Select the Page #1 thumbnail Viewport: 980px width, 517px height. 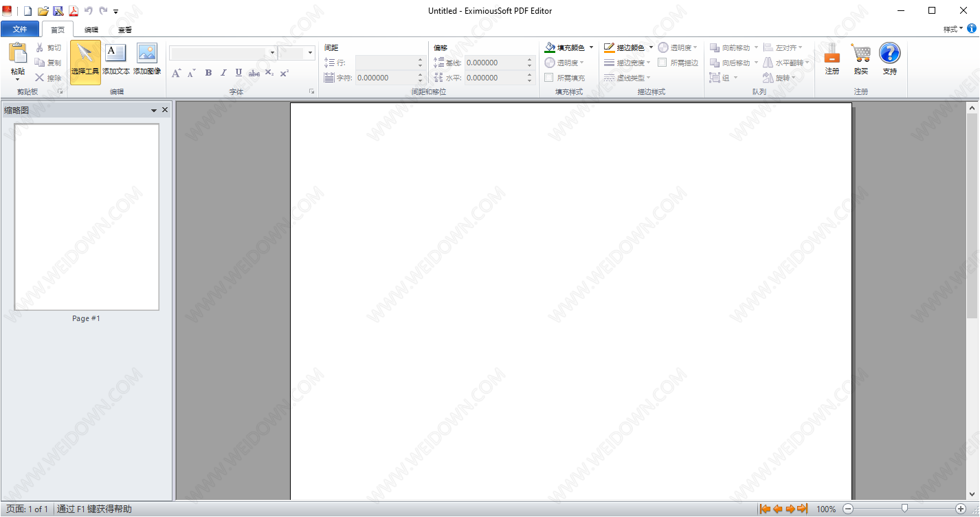(87, 217)
